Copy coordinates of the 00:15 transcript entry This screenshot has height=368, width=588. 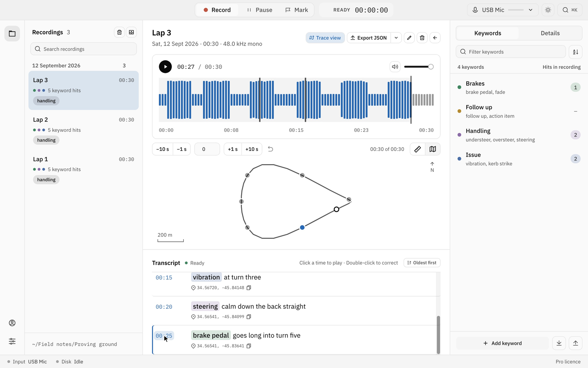249,288
